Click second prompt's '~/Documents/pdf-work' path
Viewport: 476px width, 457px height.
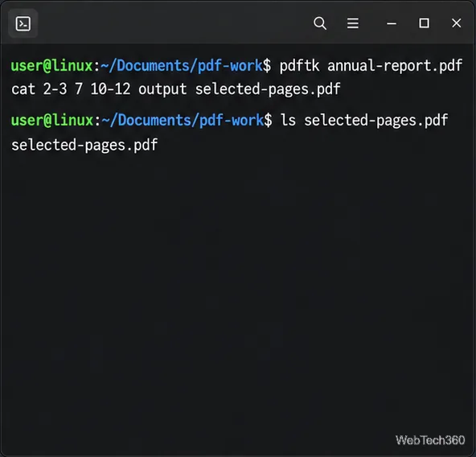tap(182, 121)
